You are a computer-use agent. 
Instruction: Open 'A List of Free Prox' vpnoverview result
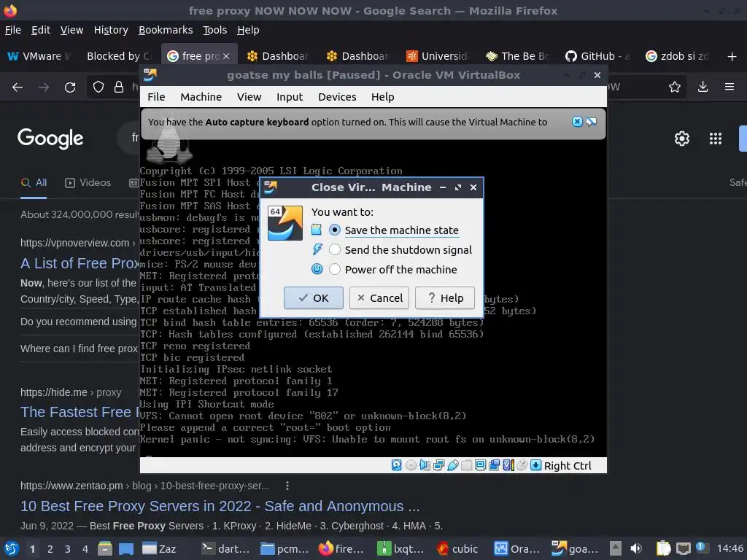(x=80, y=263)
